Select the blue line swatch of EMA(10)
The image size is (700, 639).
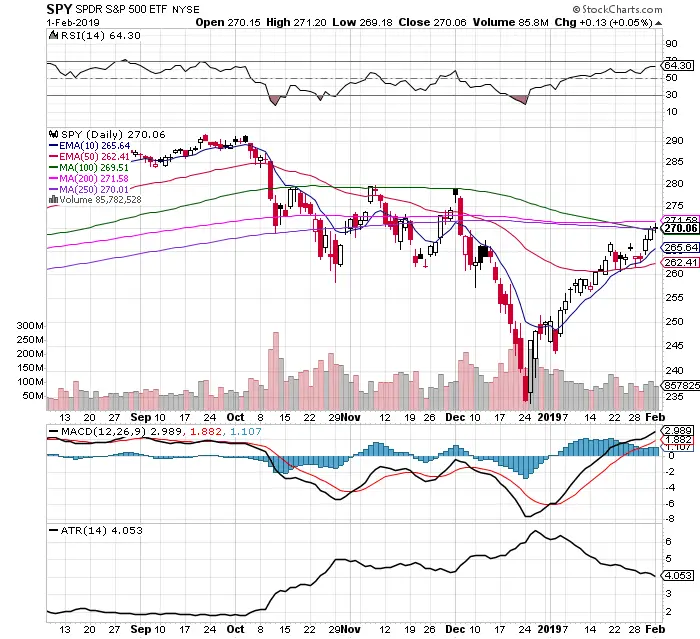click(53, 146)
